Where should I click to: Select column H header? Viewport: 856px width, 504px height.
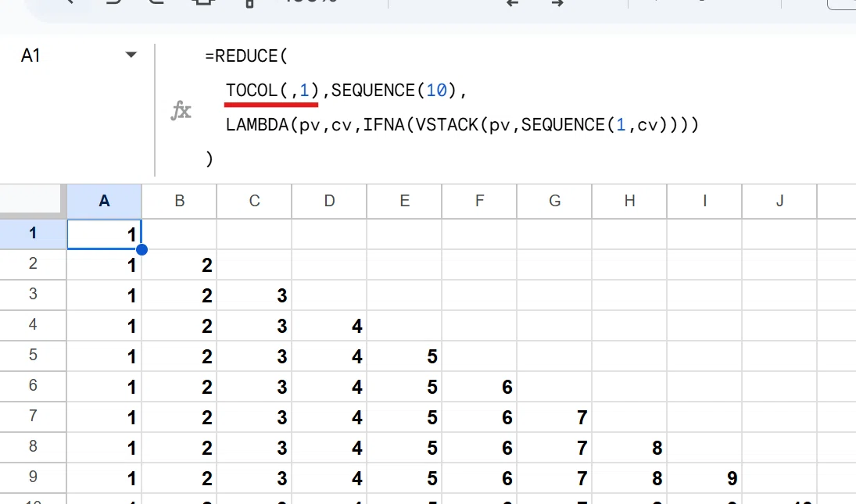pyautogui.click(x=629, y=202)
